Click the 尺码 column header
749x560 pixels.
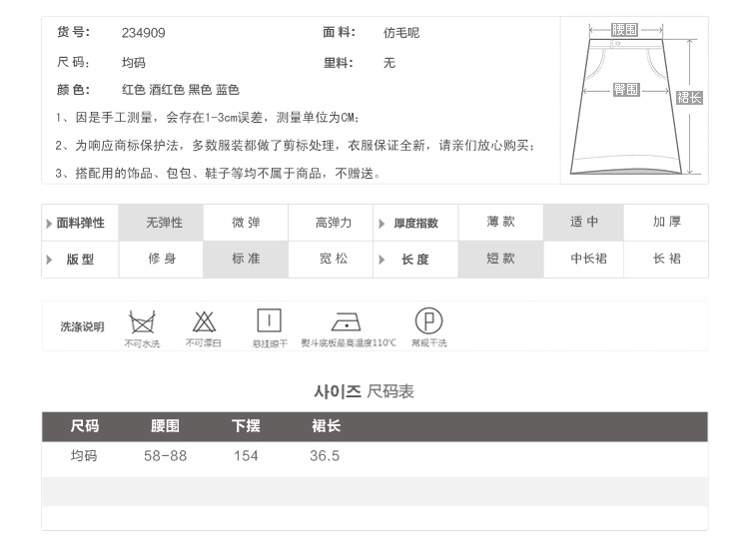pos(85,426)
